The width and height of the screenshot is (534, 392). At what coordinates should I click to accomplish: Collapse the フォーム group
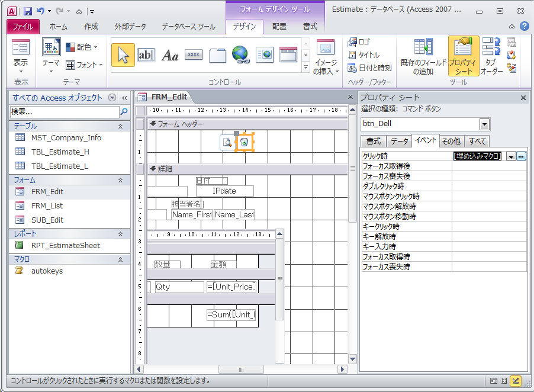[x=121, y=180]
